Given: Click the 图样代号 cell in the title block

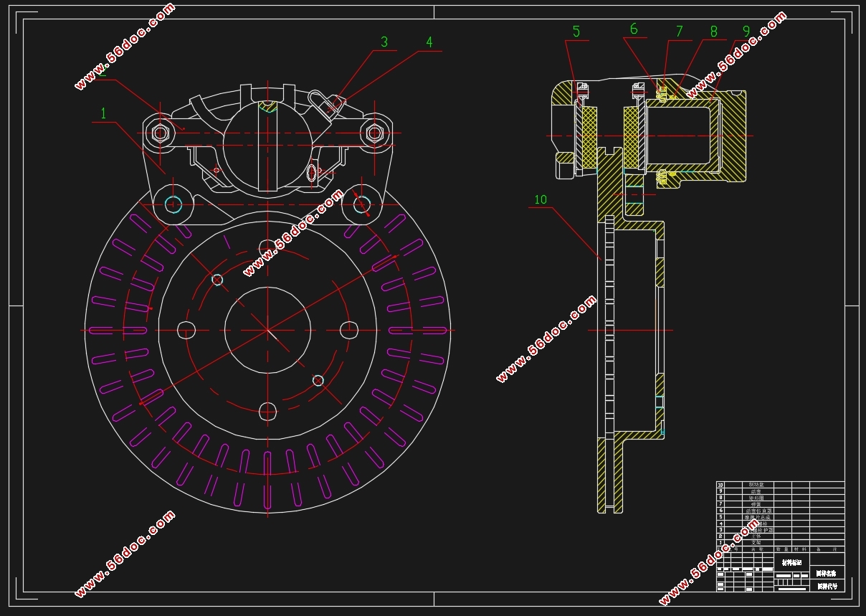Looking at the screenshot, I should tap(827, 586).
